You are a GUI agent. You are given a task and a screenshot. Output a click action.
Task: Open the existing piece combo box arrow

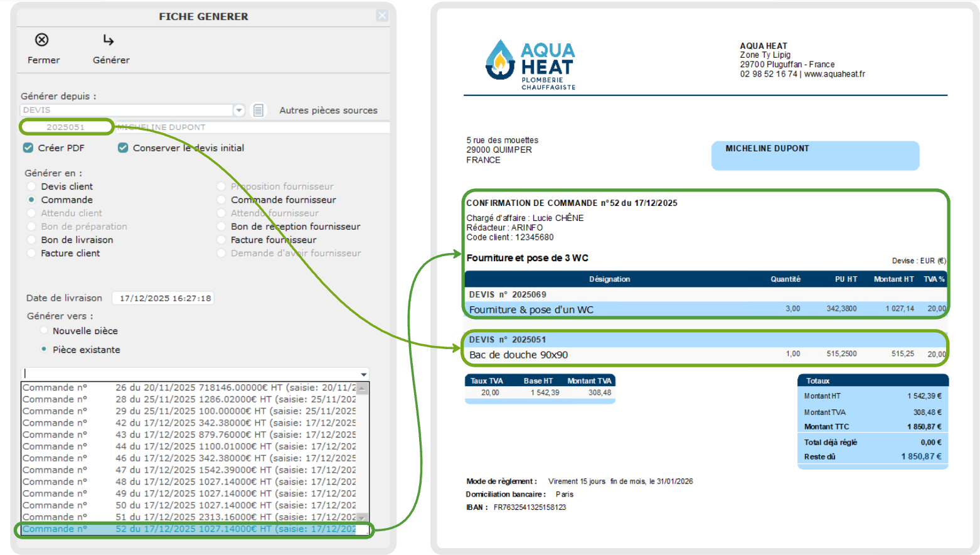click(x=363, y=374)
